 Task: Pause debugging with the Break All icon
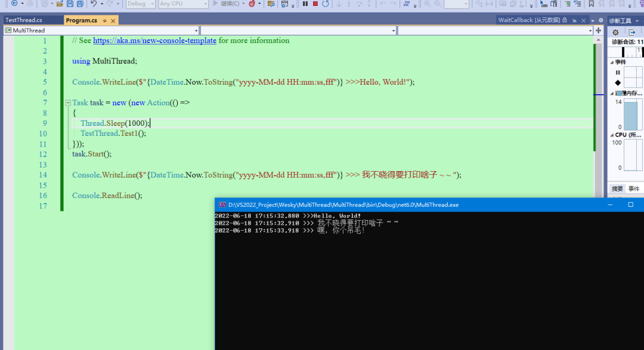[x=305, y=4]
